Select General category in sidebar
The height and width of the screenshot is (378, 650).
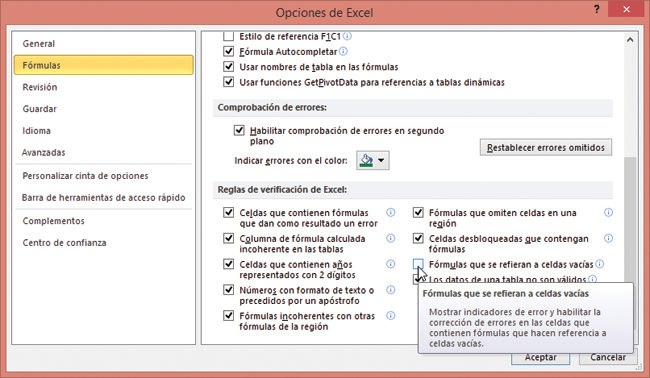[104, 44]
